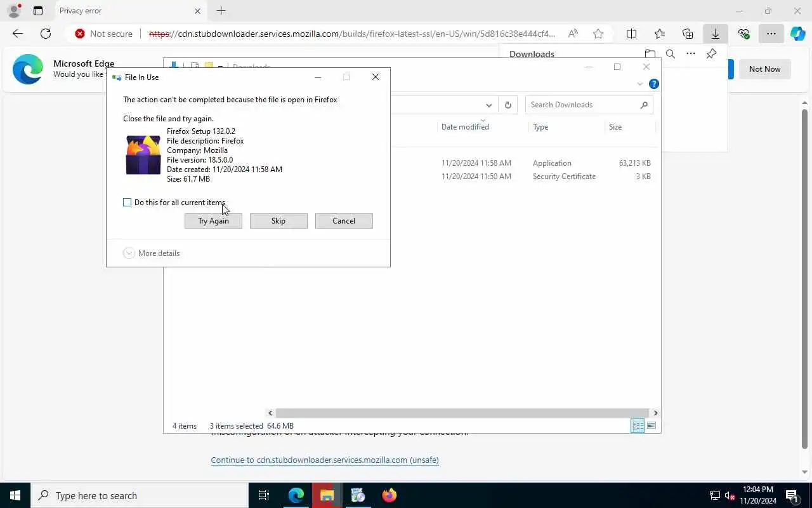Screen dimensions: 812x508
Task: Enable Do this for all current items
Action: pyautogui.click(x=127, y=203)
